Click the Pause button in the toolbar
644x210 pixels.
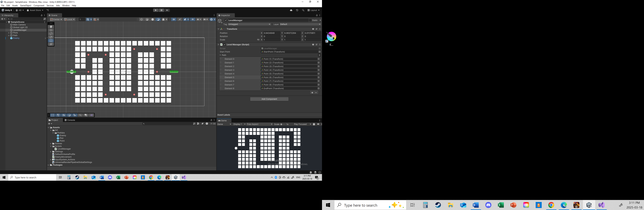162,10
